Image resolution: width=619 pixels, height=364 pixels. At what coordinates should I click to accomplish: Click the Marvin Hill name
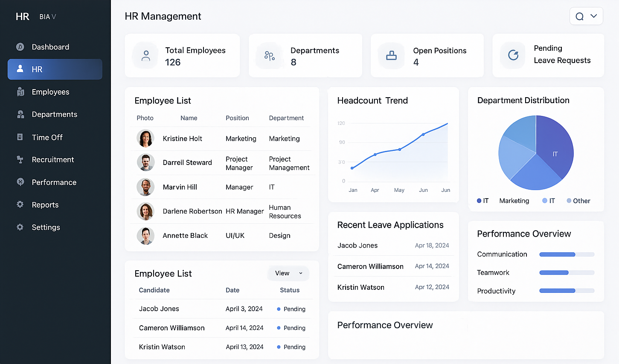[180, 187]
